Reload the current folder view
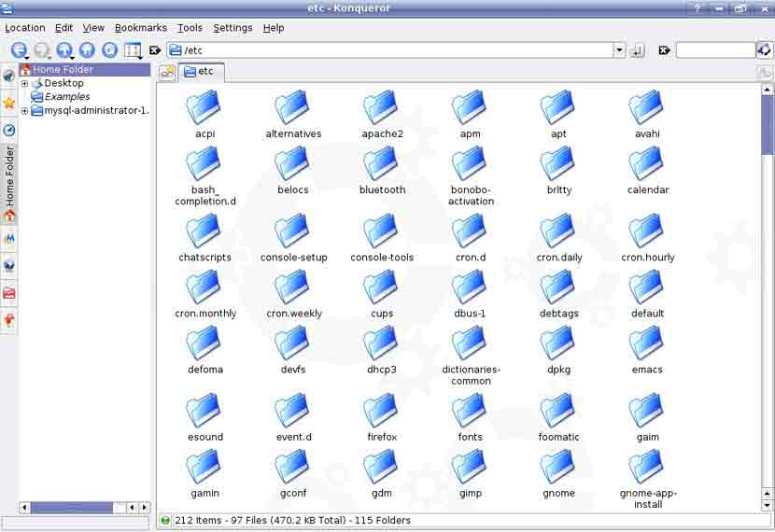775x532 pixels. click(x=110, y=49)
